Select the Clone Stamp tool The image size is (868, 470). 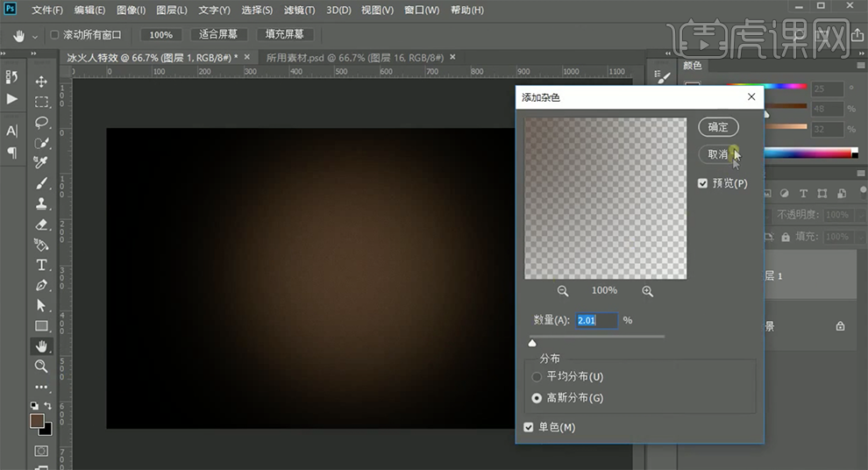coord(41,203)
